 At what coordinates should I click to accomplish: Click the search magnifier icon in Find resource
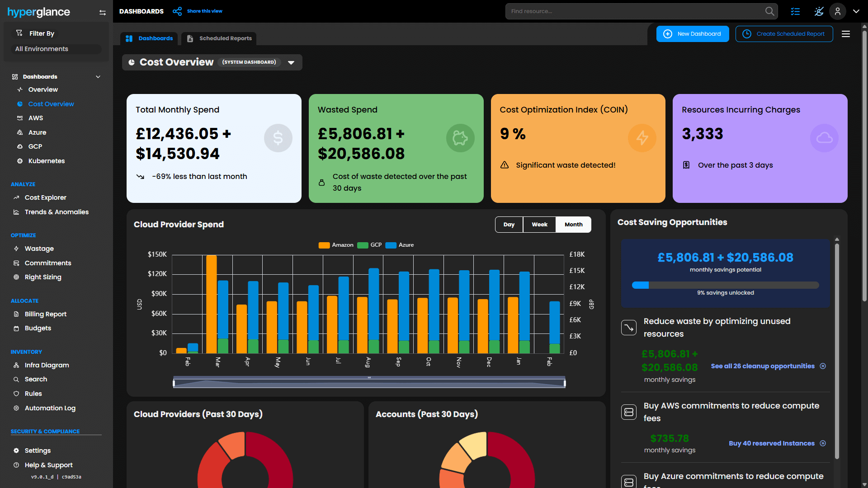(769, 11)
